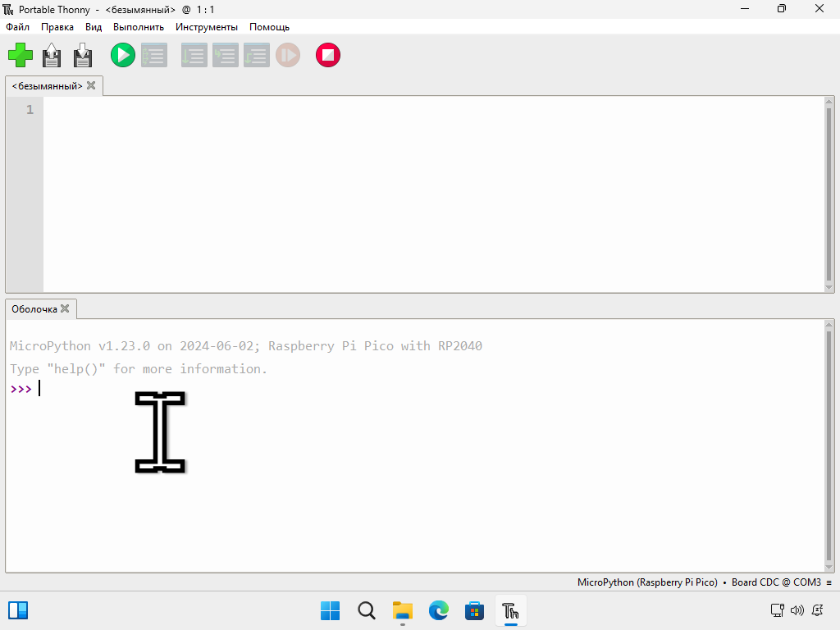The image size is (840, 630).
Task: Click the shell prompt input line
Action: click(416, 389)
